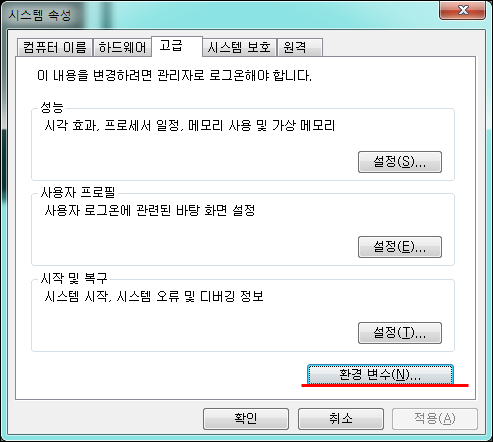Click the 시작 및 복구 group label
The image size is (493, 442).
(74, 278)
